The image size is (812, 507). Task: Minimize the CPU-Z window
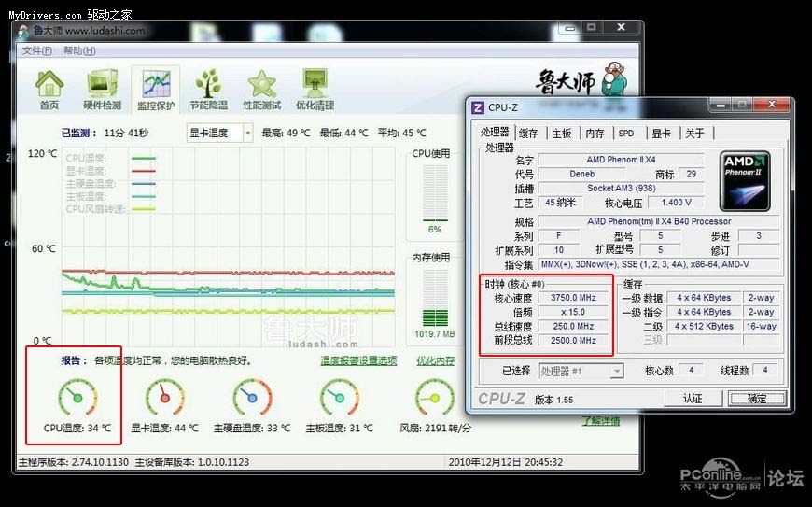(x=721, y=106)
